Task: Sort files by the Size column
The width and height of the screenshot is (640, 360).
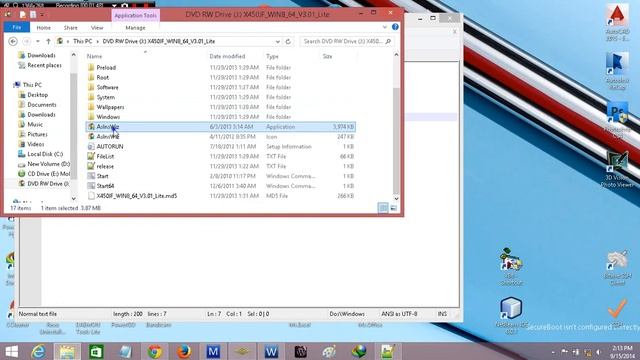Action: (327, 56)
